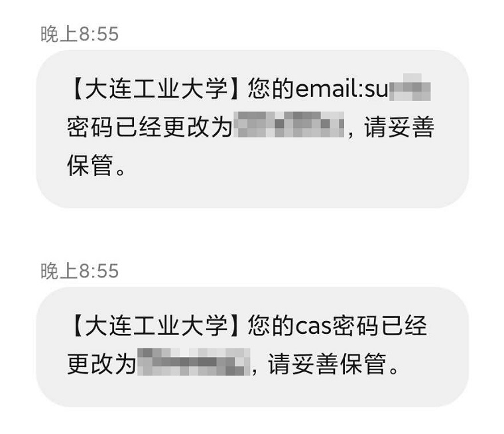Click 您的 before email in first message
504x434 pixels.
[271, 88]
